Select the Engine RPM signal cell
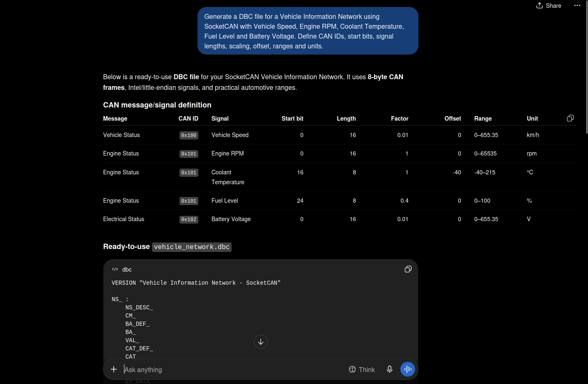 point(227,153)
